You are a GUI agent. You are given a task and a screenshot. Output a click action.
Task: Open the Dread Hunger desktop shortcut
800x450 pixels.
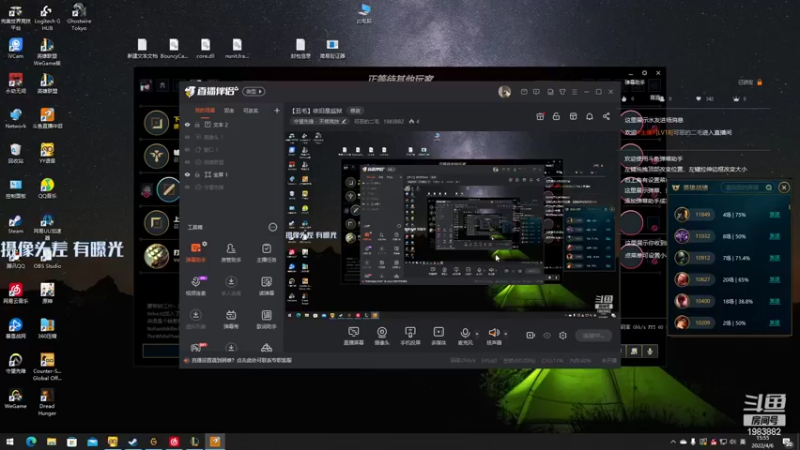[47, 402]
